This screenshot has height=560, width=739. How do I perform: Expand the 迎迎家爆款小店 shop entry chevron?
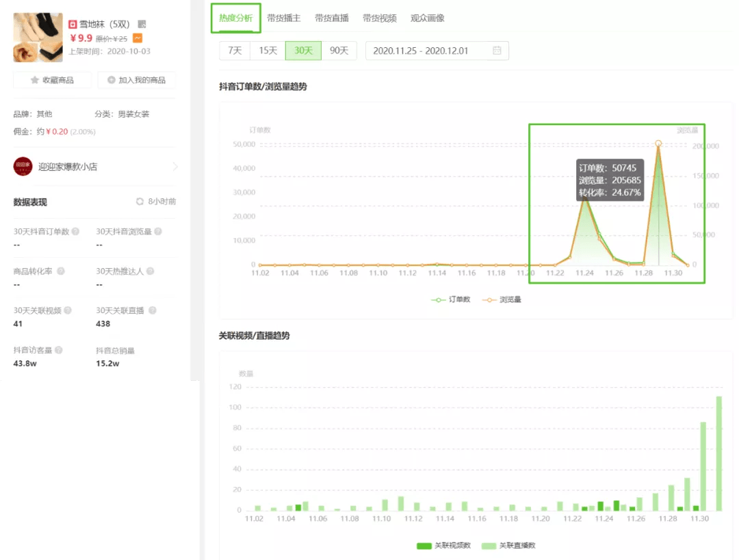pos(174,166)
